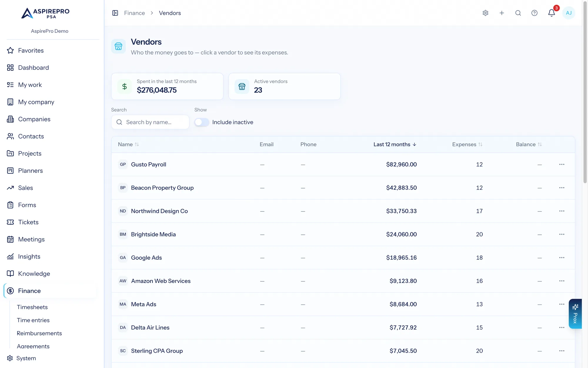This screenshot has width=588, height=368.
Task: Click the page vertical scrollbar
Action: [585, 92]
